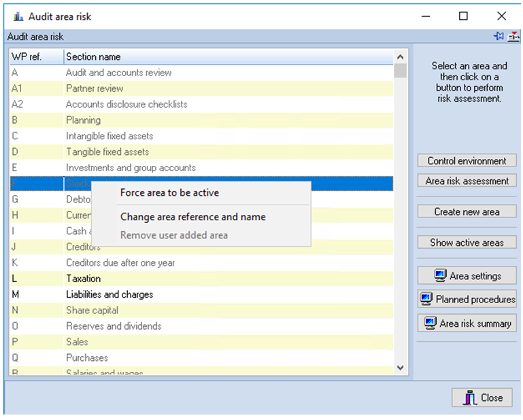This screenshot has width=523, height=420.
Task: Open Area settings
Action: pos(467,276)
